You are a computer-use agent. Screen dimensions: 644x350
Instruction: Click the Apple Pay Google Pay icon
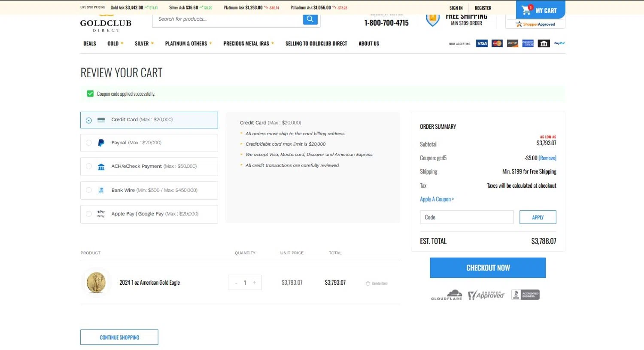click(x=101, y=214)
